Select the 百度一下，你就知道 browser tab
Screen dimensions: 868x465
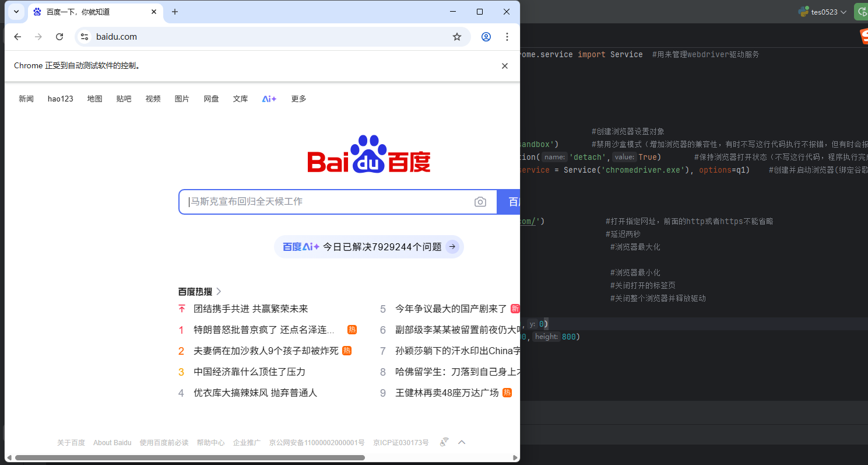coord(95,12)
